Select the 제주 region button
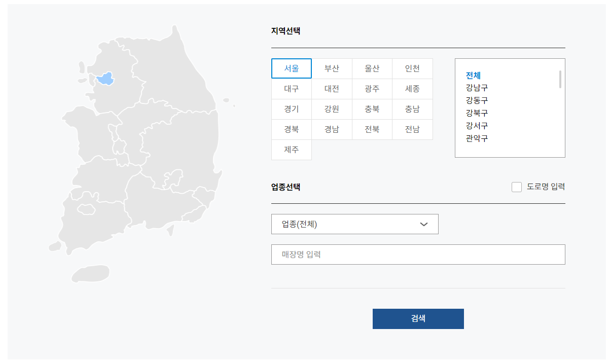Screen dimensions: 610x364 [292, 150]
